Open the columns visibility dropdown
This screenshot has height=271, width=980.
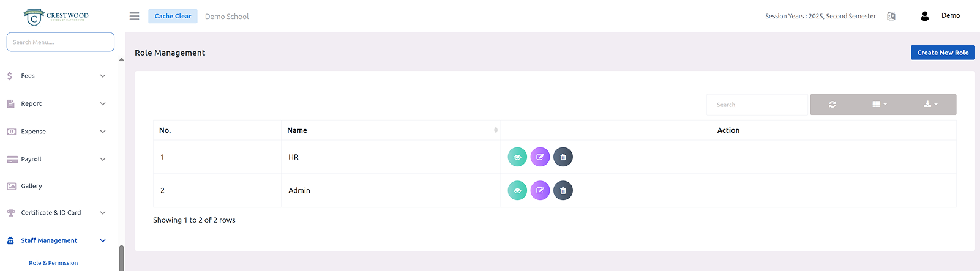pyautogui.click(x=880, y=105)
